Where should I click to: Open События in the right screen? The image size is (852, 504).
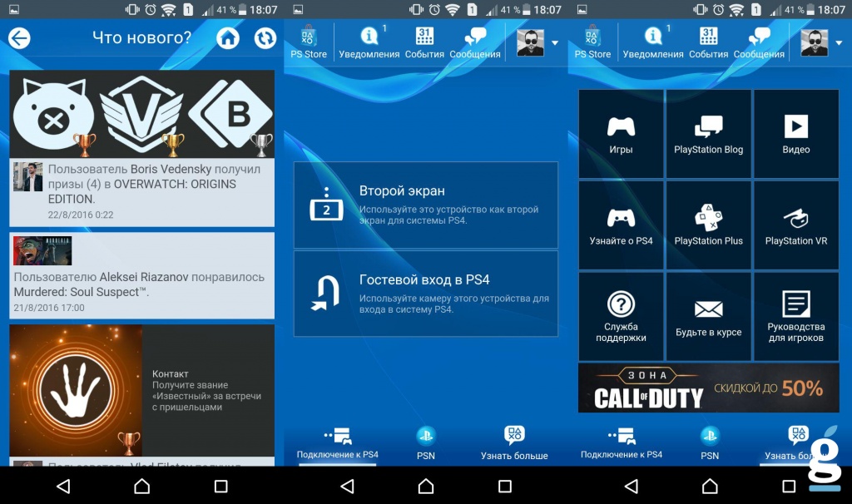click(x=709, y=42)
